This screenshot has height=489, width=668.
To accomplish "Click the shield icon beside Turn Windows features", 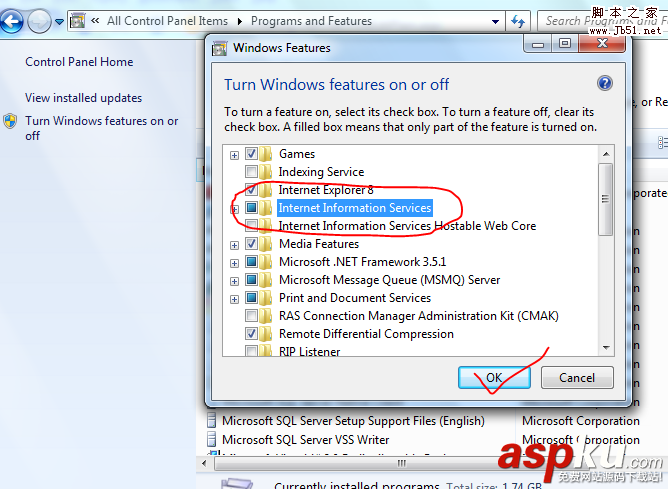I will (10, 121).
